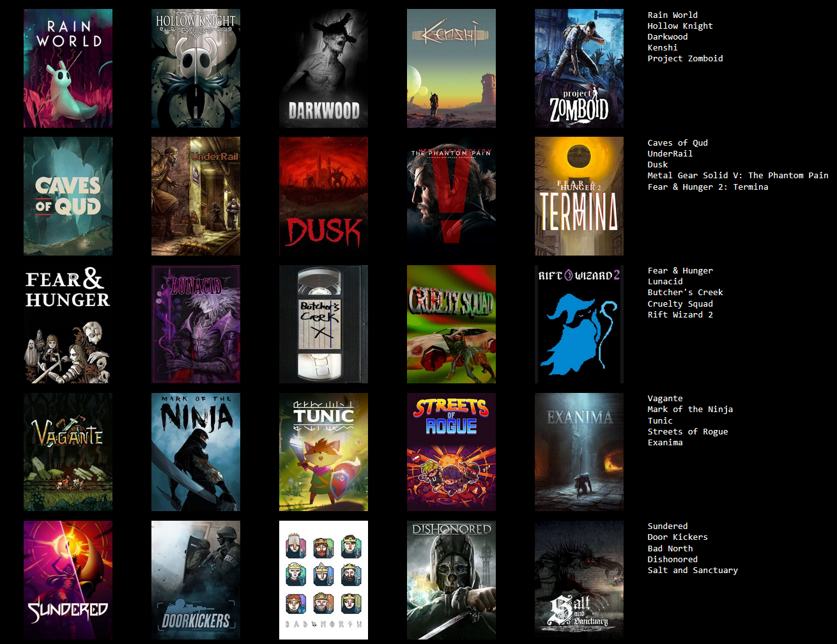Pick the Door Kickers cover thumbnail
The height and width of the screenshot is (644, 837).
[x=196, y=579]
